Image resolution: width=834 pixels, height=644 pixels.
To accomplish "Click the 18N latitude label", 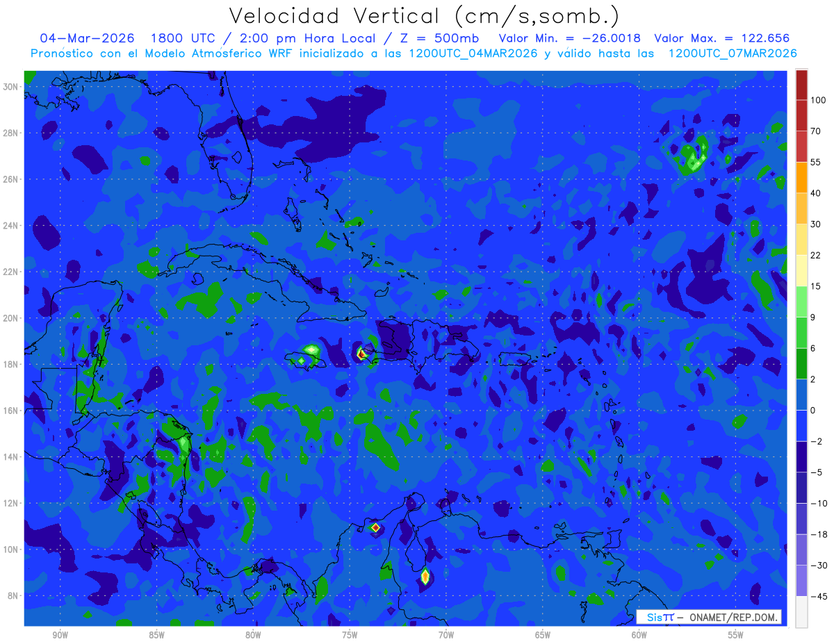I will [x=10, y=364].
